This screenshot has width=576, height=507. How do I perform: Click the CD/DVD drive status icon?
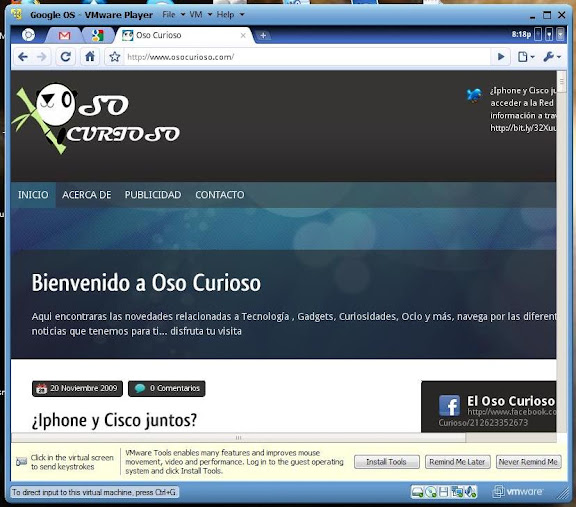pos(431,492)
